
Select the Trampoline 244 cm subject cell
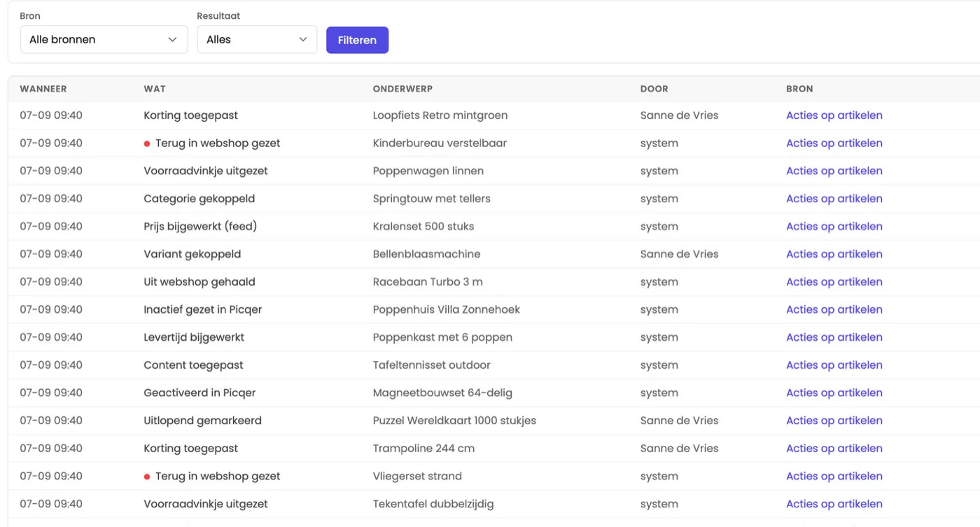click(423, 449)
